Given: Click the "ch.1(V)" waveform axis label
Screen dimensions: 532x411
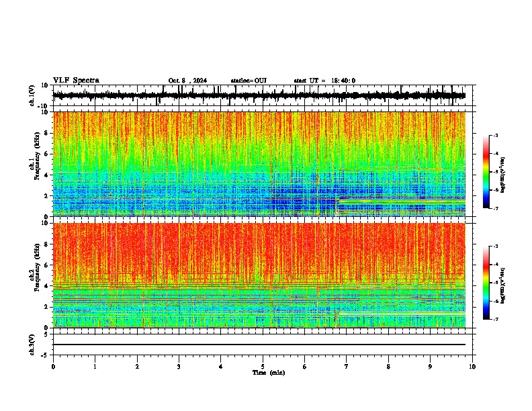Looking at the screenshot, I should [32, 95].
